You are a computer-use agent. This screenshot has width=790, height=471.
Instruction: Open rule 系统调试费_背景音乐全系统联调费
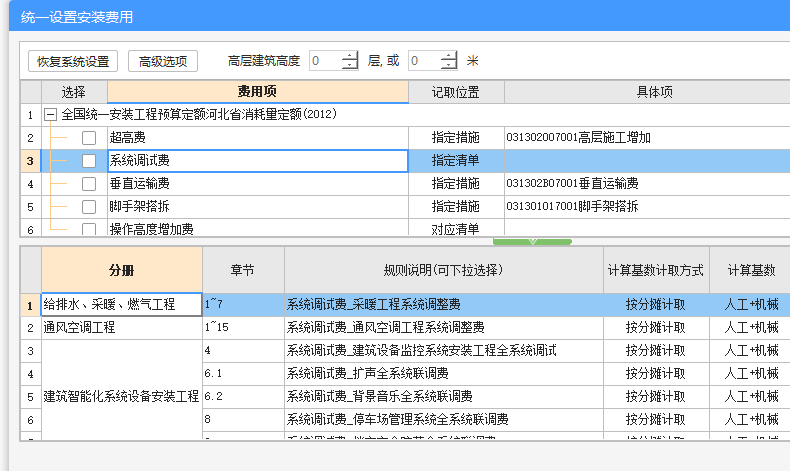pos(444,396)
